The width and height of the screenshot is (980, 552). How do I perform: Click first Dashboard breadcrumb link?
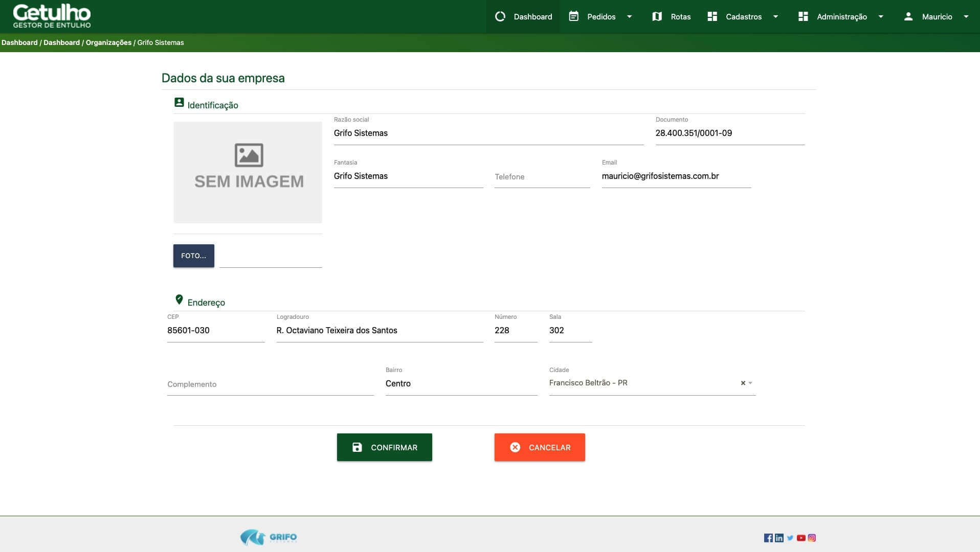19,42
